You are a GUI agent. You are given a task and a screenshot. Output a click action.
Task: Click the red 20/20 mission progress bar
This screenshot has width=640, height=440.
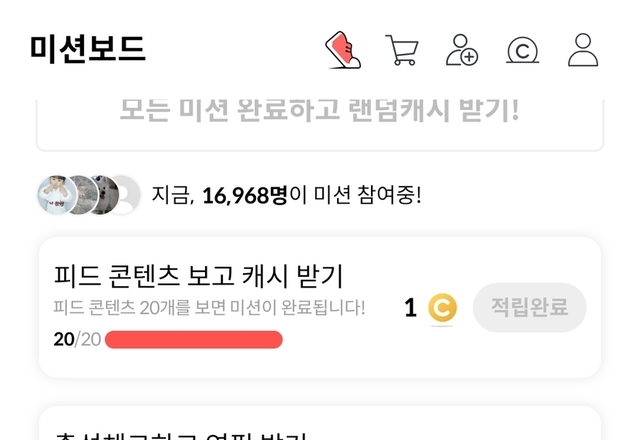193,340
